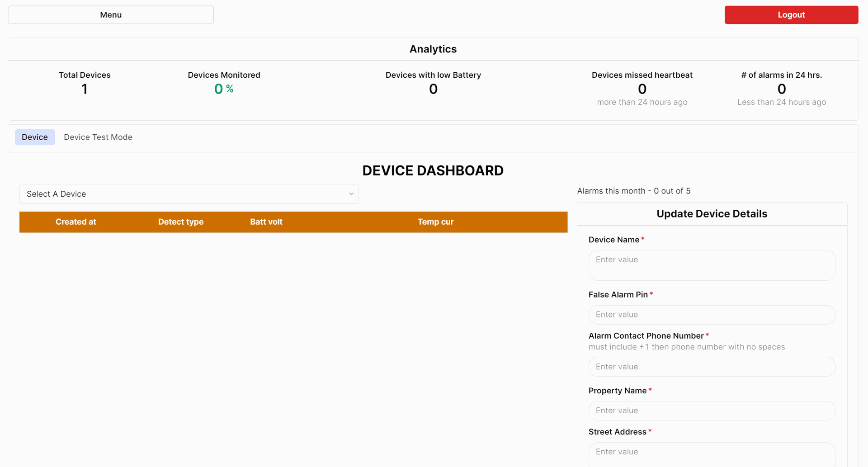Click the Total Devices count

click(85, 89)
